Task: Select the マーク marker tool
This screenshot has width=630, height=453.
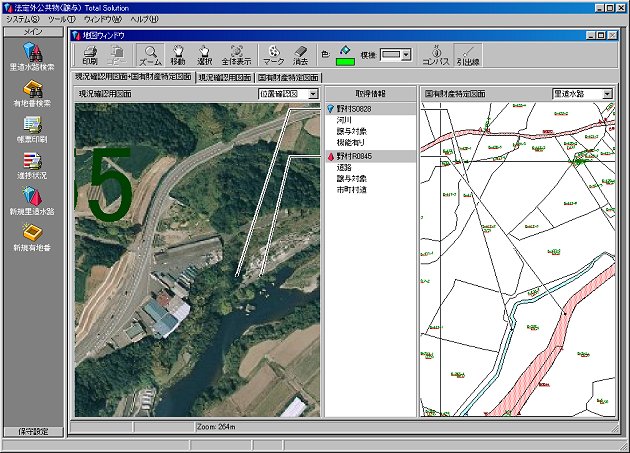Action: (274, 55)
